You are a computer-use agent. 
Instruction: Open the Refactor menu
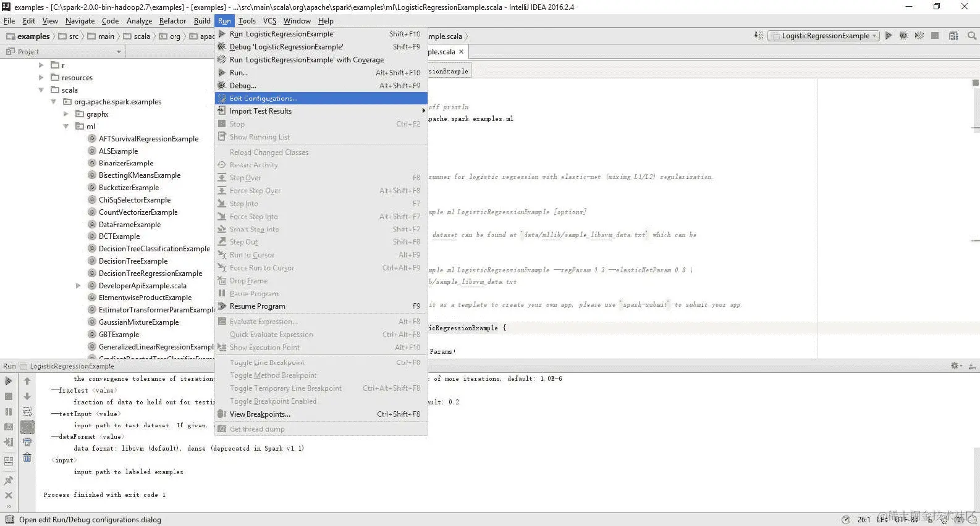click(172, 21)
